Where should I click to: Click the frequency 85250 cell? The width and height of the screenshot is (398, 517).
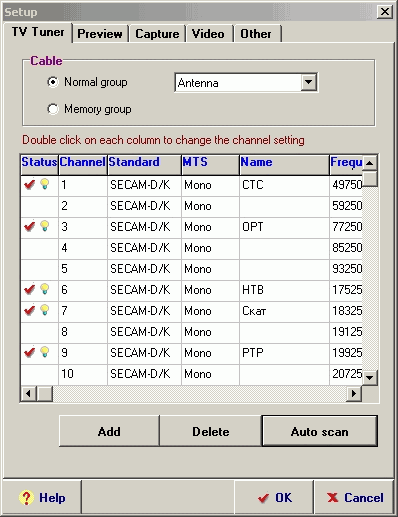(x=346, y=248)
